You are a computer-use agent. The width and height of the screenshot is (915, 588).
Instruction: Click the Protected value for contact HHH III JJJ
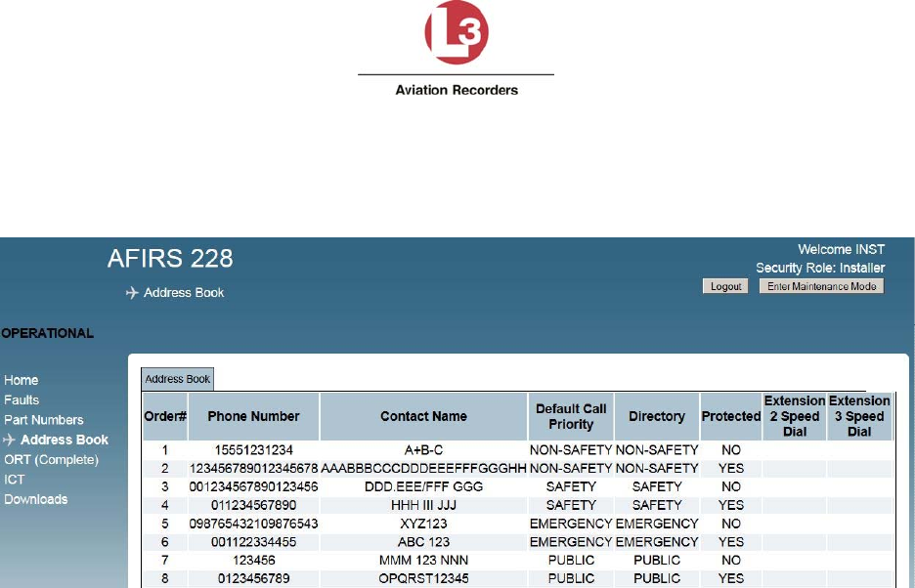coord(730,505)
